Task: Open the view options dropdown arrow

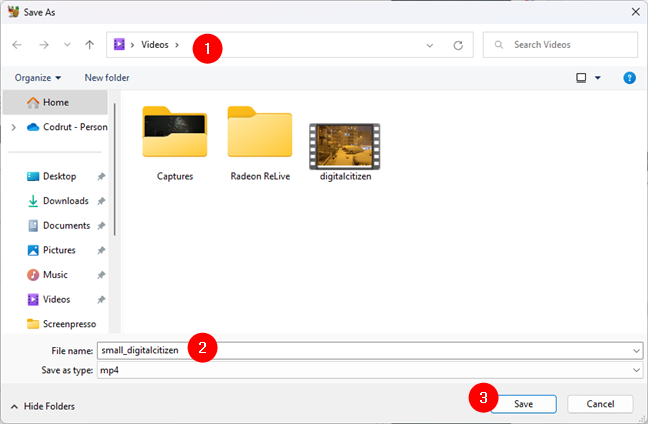Action: coord(598,78)
